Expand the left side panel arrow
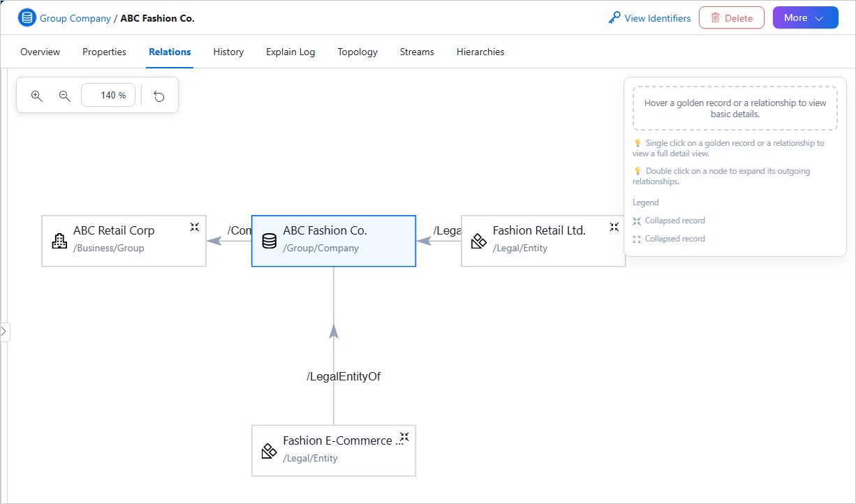 pos(3,332)
